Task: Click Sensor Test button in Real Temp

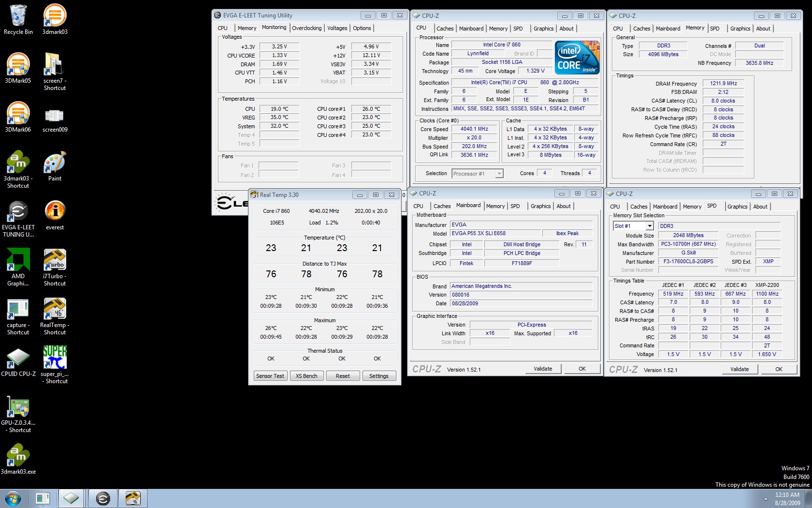Action: click(x=270, y=376)
